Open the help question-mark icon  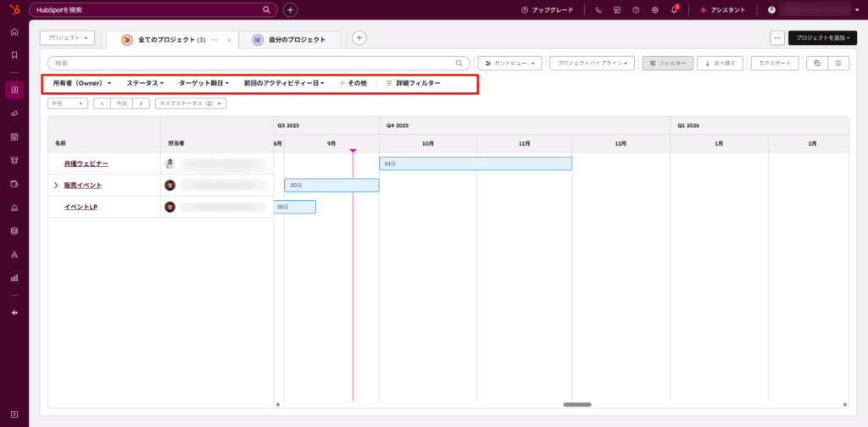pos(636,10)
